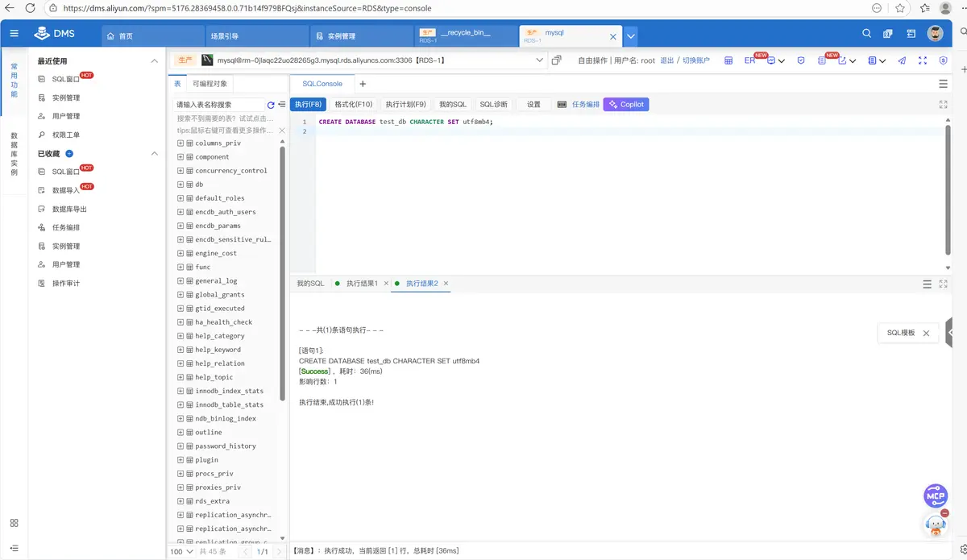The image size is (967, 560).
Task: Click the list filter icon beside refresh
Action: pos(282,105)
